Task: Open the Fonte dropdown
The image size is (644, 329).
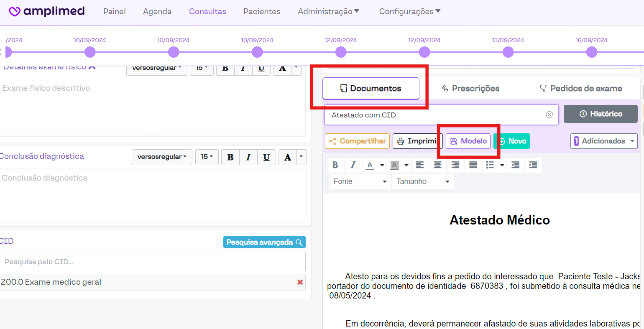Action: [x=360, y=181]
